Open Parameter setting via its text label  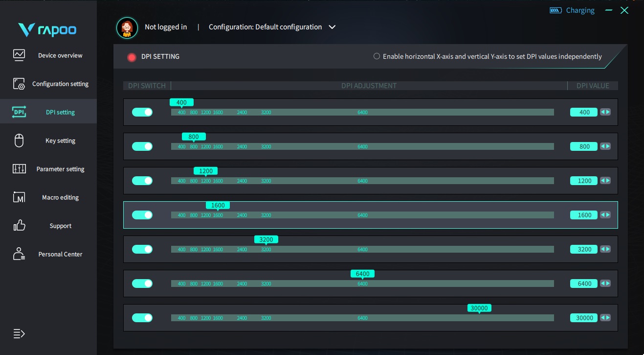coord(60,169)
